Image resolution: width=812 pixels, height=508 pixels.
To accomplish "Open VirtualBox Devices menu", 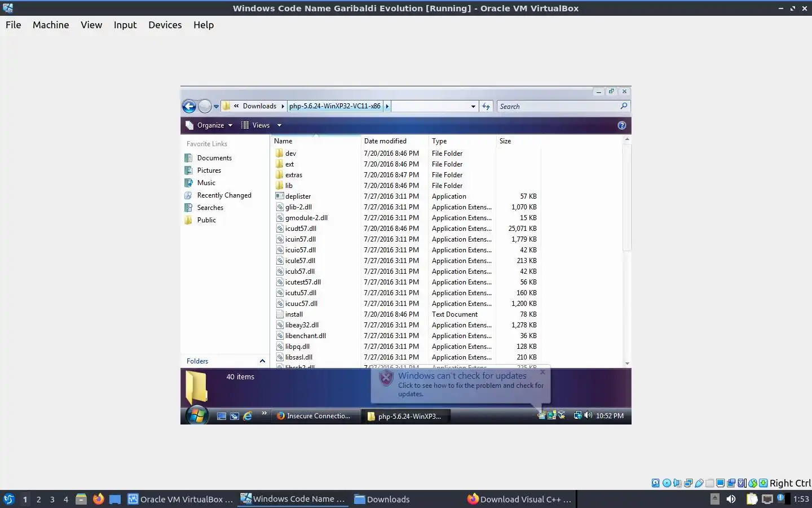I will click(x=165, y=25).
